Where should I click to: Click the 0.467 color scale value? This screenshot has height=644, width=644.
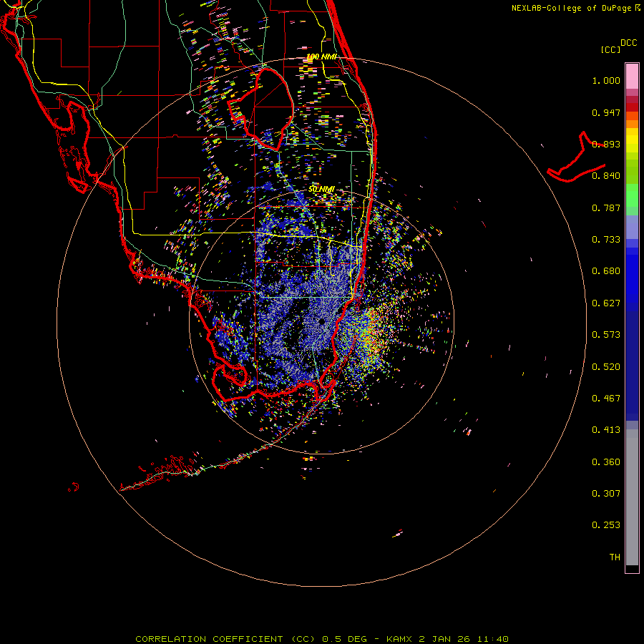click(606, 399)
